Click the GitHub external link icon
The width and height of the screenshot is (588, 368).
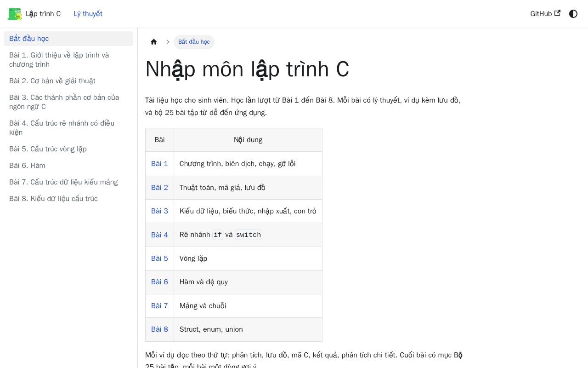click(x=557, y=13)
